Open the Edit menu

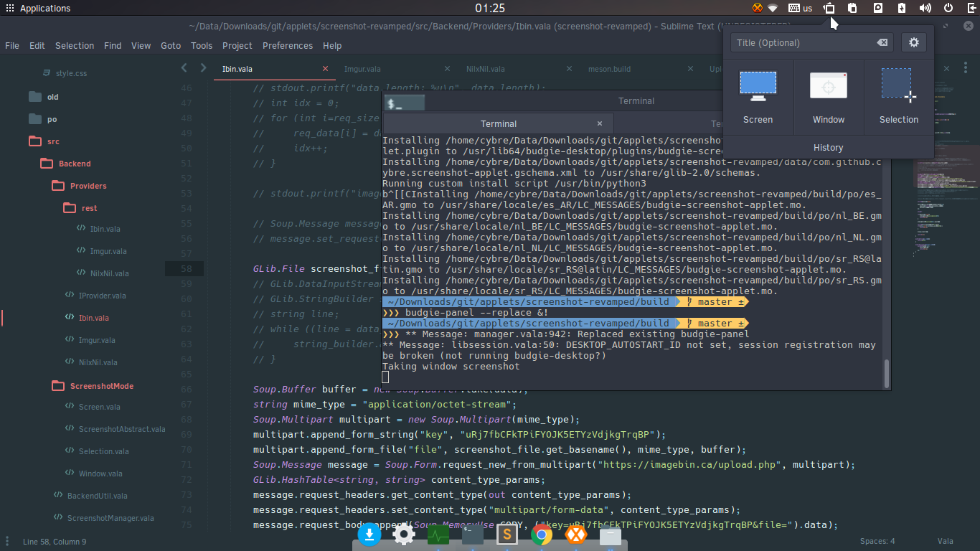coord(37,45)
